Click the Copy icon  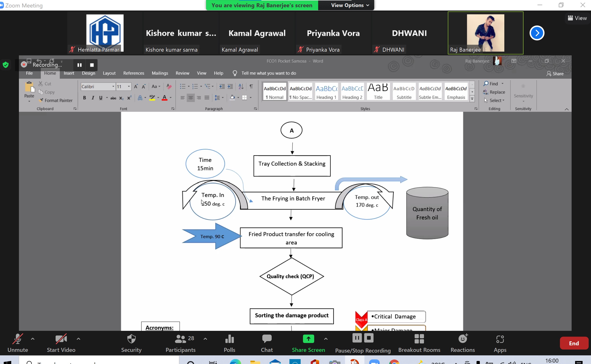click(41, 92)
